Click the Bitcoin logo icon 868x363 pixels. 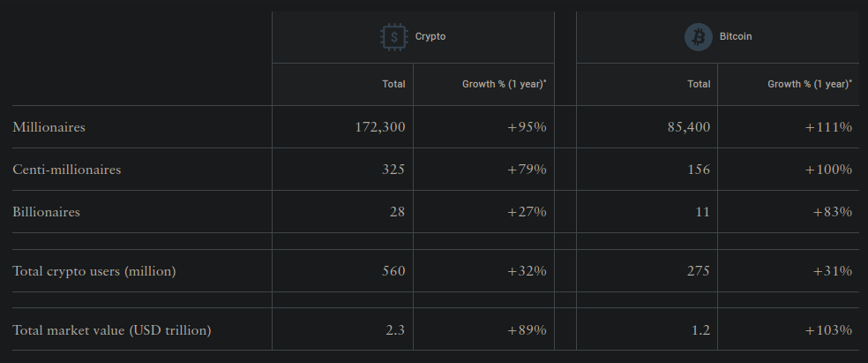click(698, 37)
